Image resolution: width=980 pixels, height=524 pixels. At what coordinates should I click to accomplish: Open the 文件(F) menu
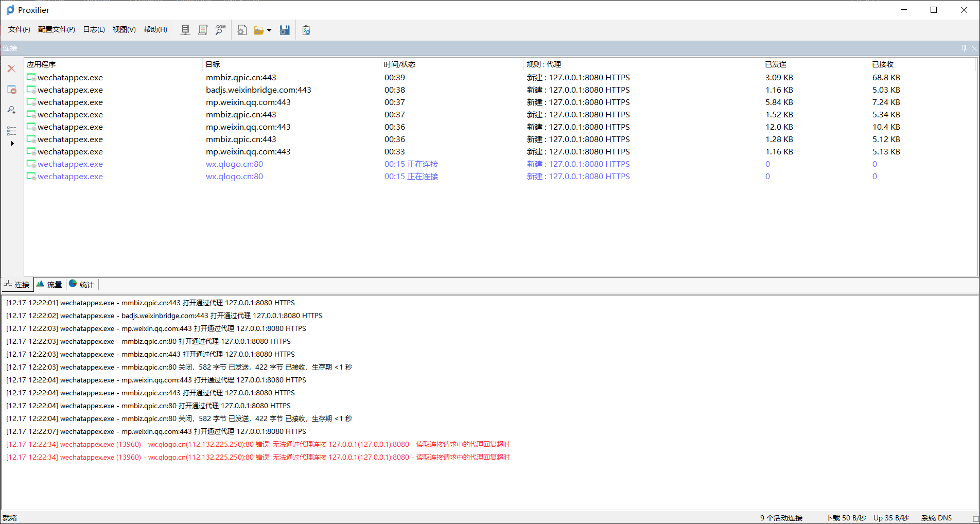19,29
